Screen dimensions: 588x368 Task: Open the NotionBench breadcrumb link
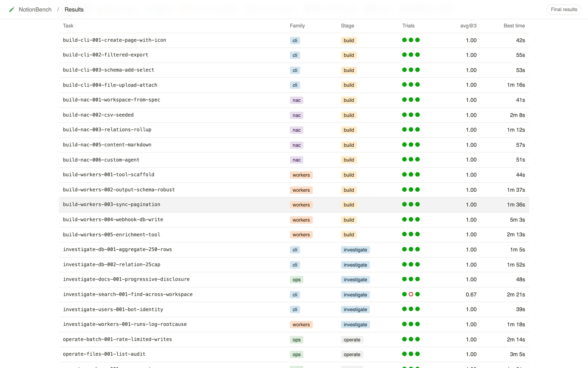point(35,9)
